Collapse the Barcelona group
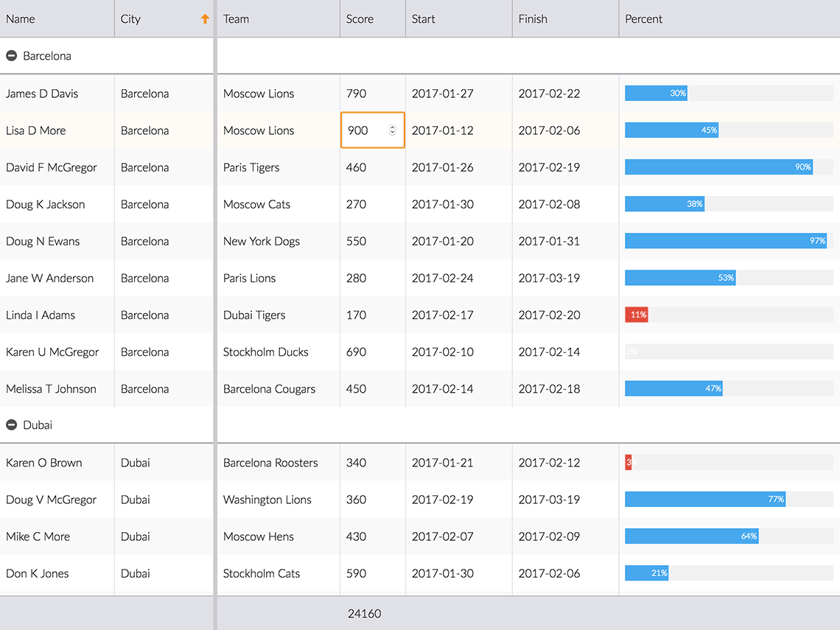The image size is (840, 630). 12,56
